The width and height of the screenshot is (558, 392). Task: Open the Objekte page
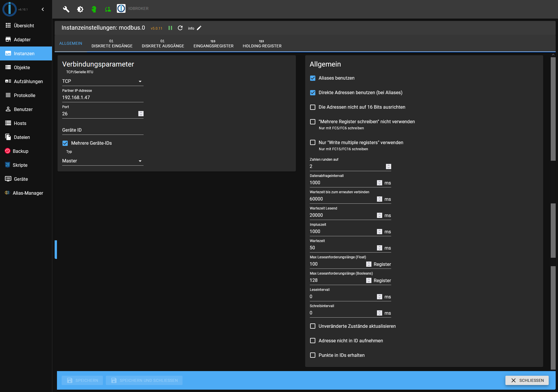[x=26, y=67]
